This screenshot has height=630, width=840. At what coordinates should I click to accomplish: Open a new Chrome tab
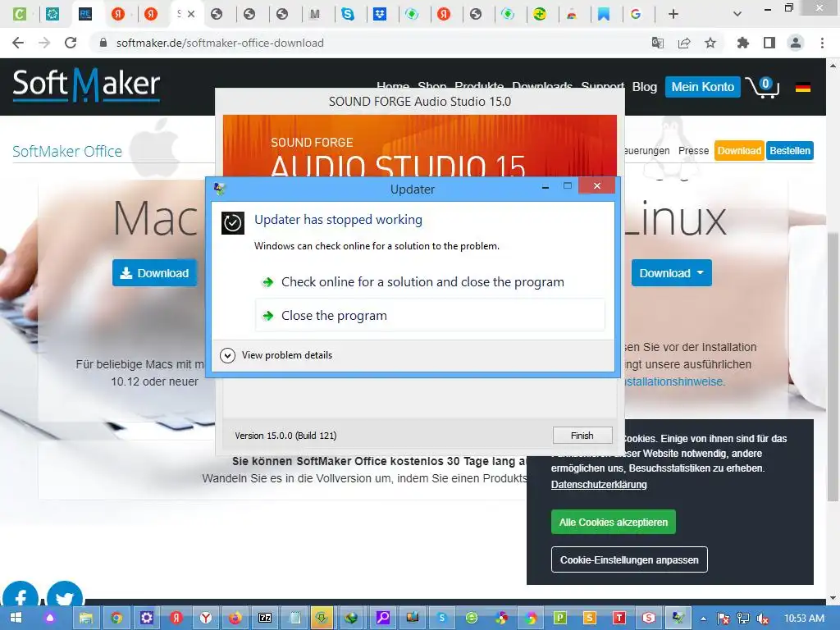point(673,15)
